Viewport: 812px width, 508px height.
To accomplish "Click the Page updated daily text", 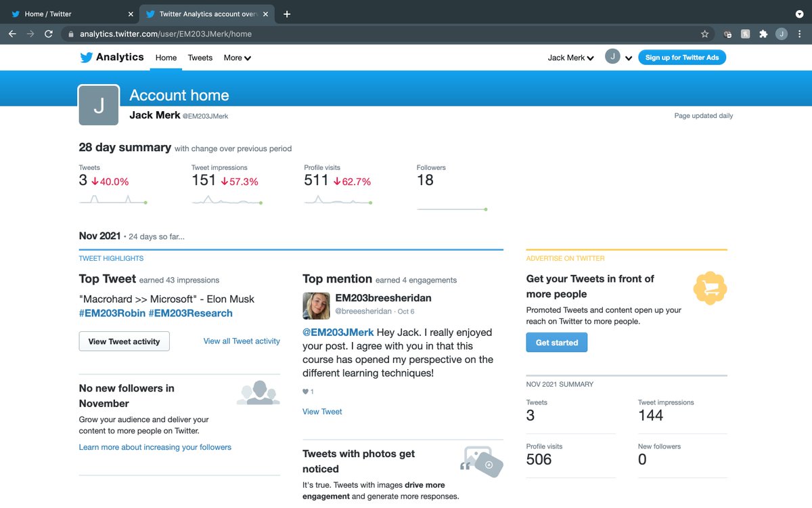I will click(x=704, y=116).
